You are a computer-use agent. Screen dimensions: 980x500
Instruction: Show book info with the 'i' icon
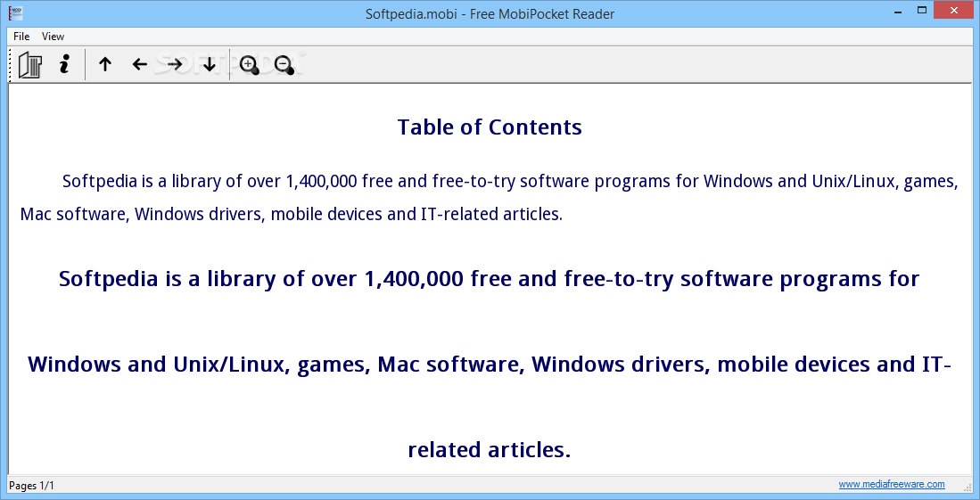tap(64, 64)
